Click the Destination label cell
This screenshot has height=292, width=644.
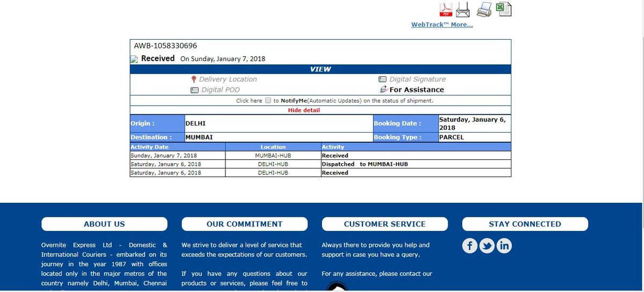coord(157,137)
